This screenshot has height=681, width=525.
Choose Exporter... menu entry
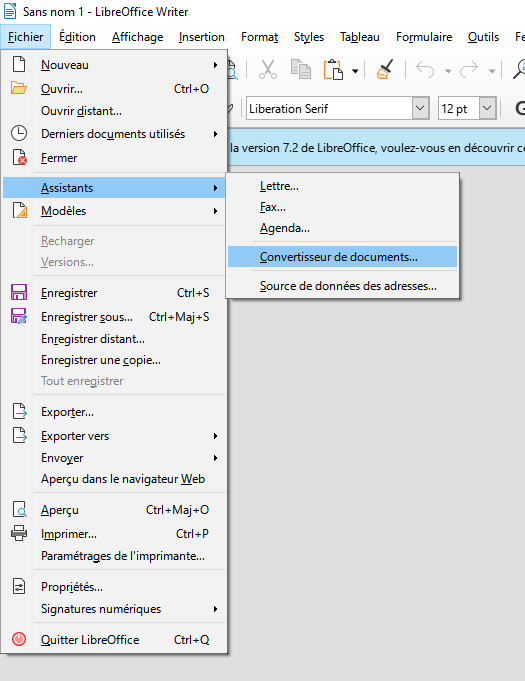114,412
